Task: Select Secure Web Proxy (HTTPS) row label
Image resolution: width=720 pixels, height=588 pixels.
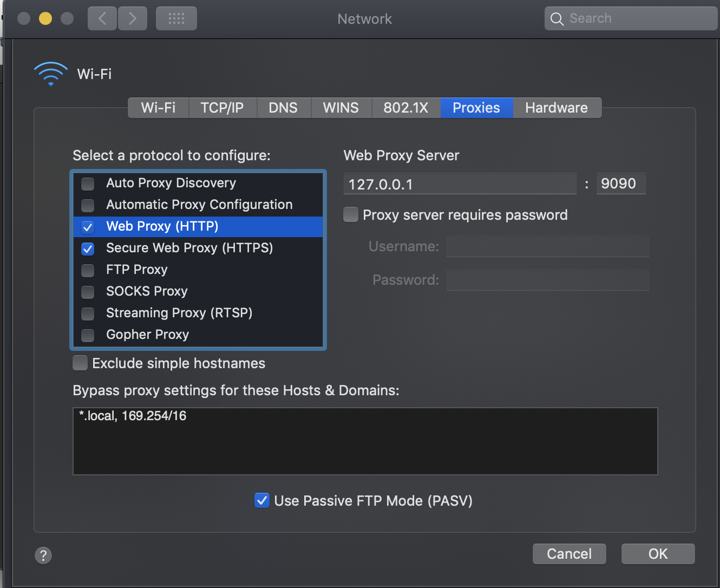Action: point(189,248)
